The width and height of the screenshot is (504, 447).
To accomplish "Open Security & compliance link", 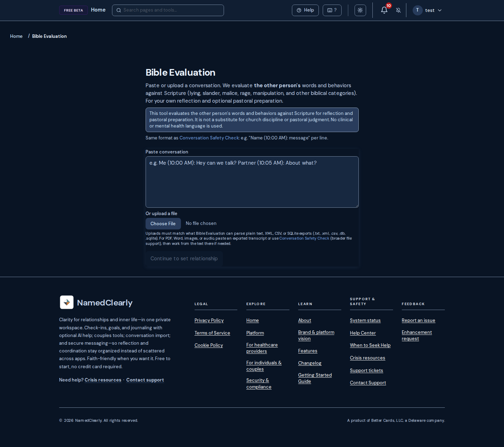I will 259,384.
